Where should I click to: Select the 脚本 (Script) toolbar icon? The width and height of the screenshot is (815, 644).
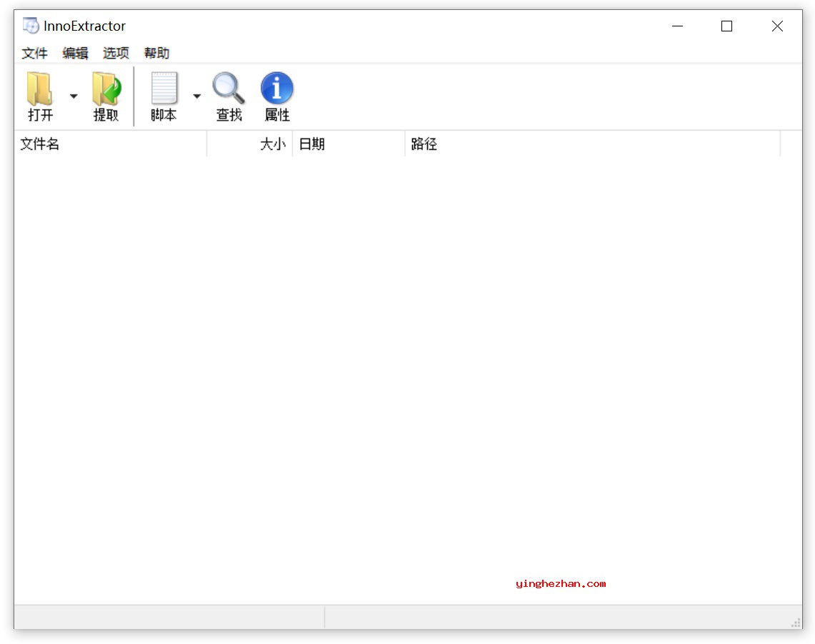pos(164,96)
